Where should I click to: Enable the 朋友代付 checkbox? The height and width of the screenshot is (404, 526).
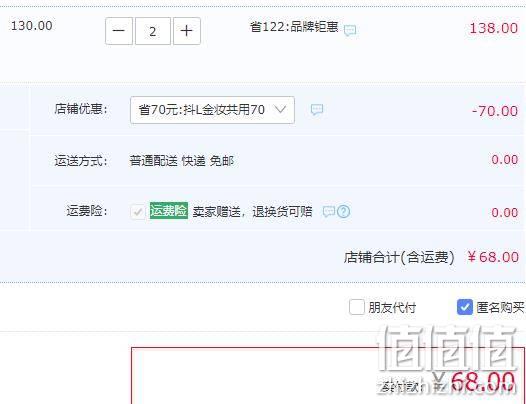(x=357, y=307)
